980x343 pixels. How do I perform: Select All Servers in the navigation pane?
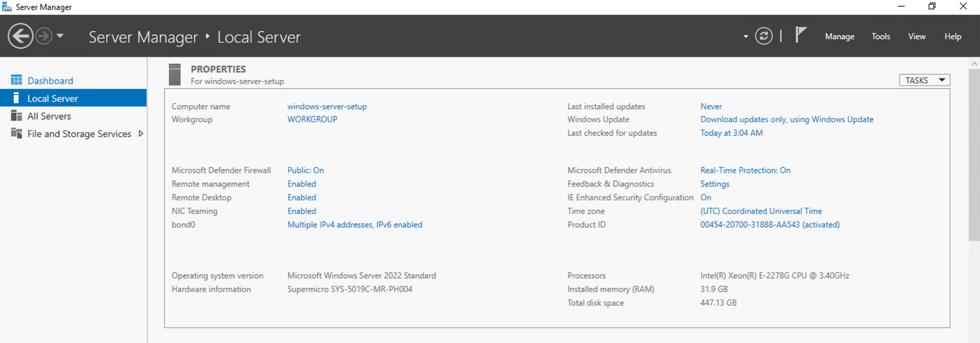coord(49,116)
